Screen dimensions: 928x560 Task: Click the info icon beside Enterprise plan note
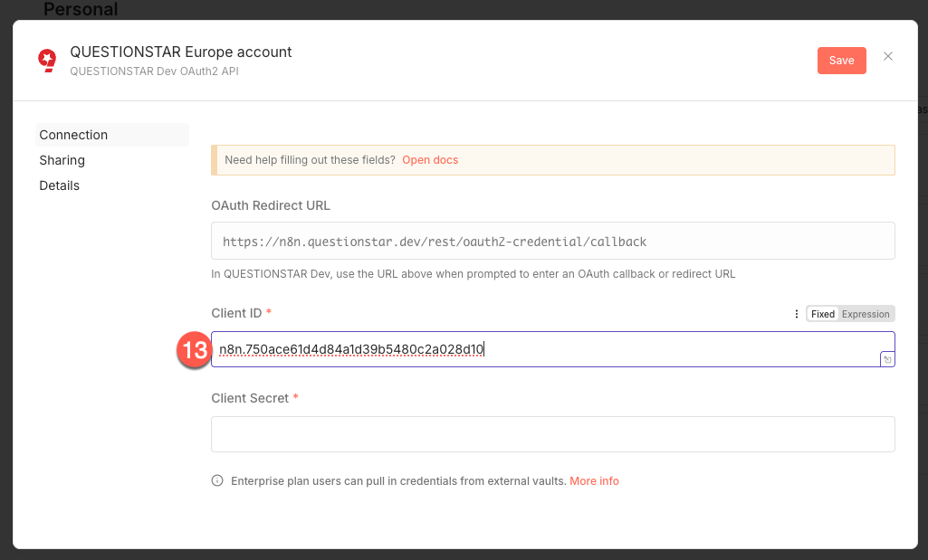coord(217,480)
